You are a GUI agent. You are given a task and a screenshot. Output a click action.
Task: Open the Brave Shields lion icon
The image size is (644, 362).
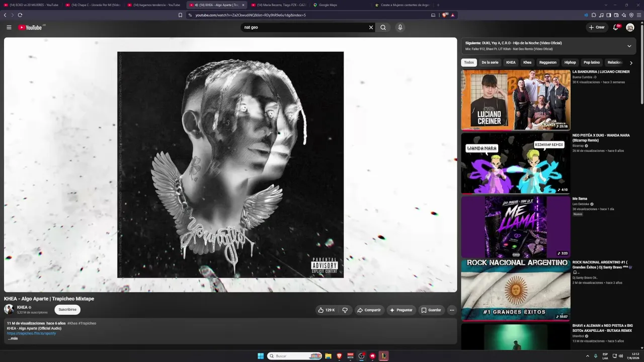(x=445, y=15)
